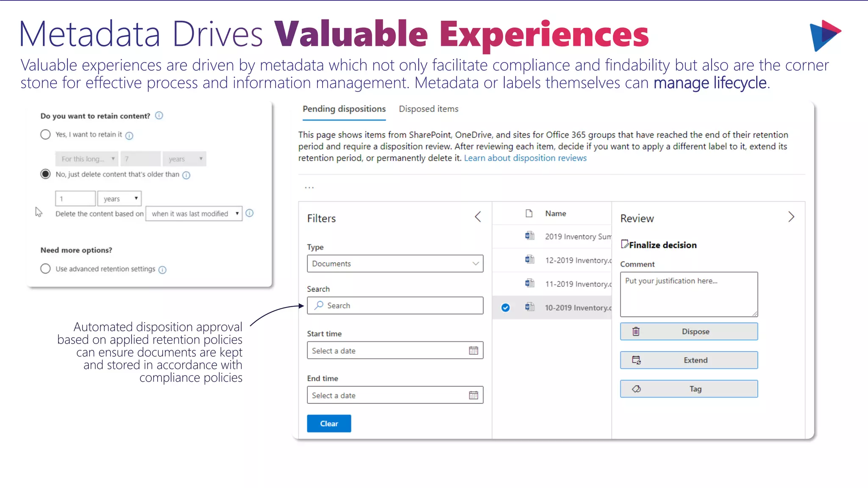Screen dimensions: 868x488
Task: Click the Name column header
Action: (x=556, y=213)
